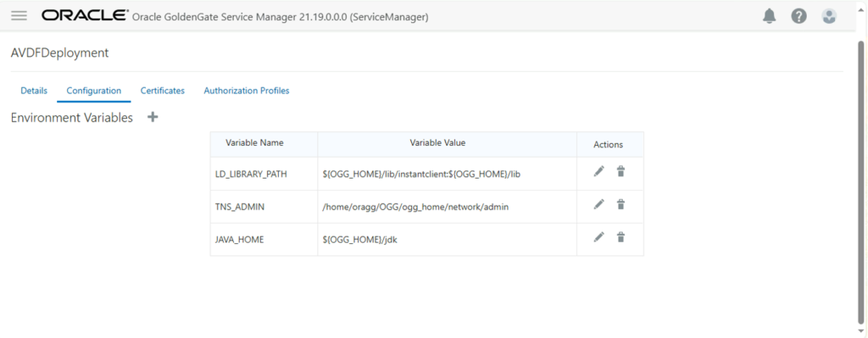Click the vertical page scrollbar

pyautogui.click(x=861, y=182)
